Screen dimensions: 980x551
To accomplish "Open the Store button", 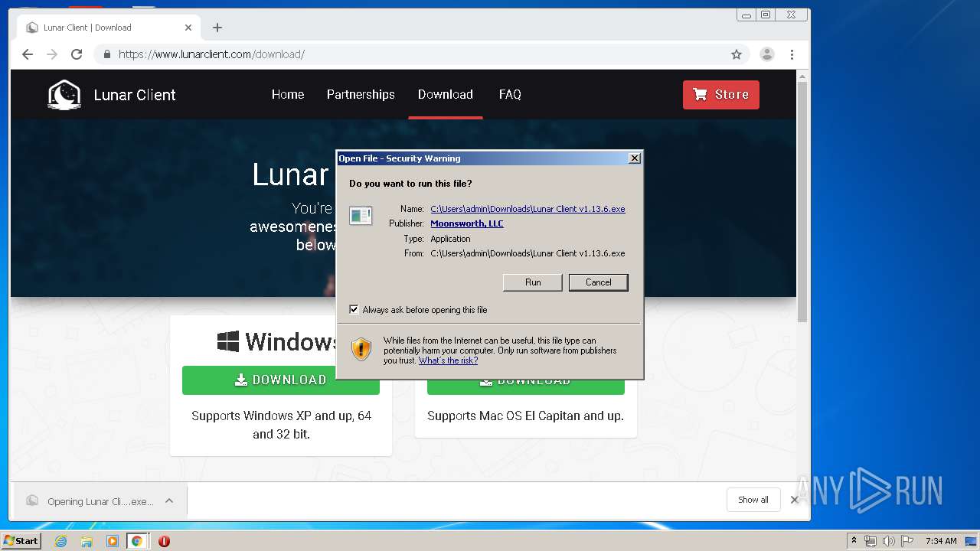I will [721, 95].
